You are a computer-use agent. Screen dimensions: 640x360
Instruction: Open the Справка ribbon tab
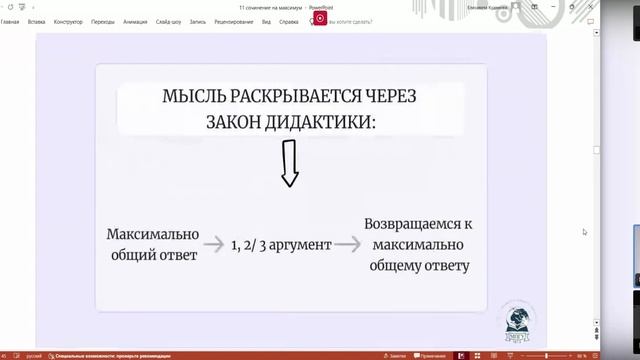pyautogui.click(x=289, y=22)
